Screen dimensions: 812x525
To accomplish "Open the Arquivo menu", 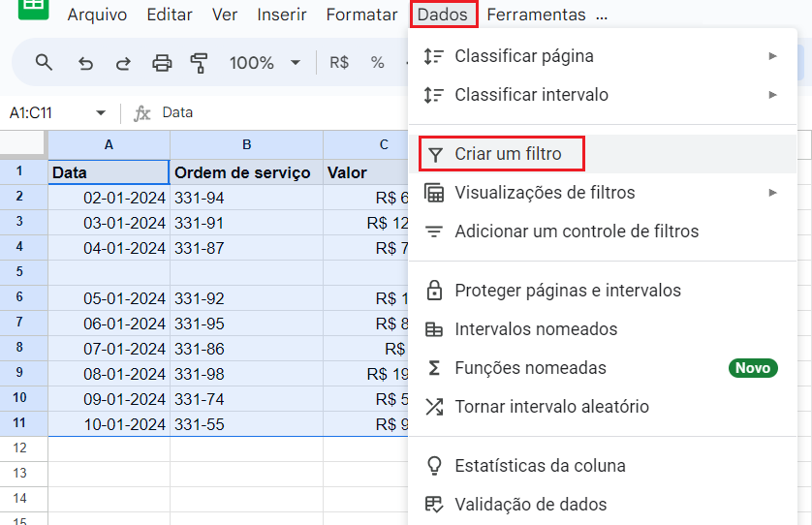I will (97, 15).
